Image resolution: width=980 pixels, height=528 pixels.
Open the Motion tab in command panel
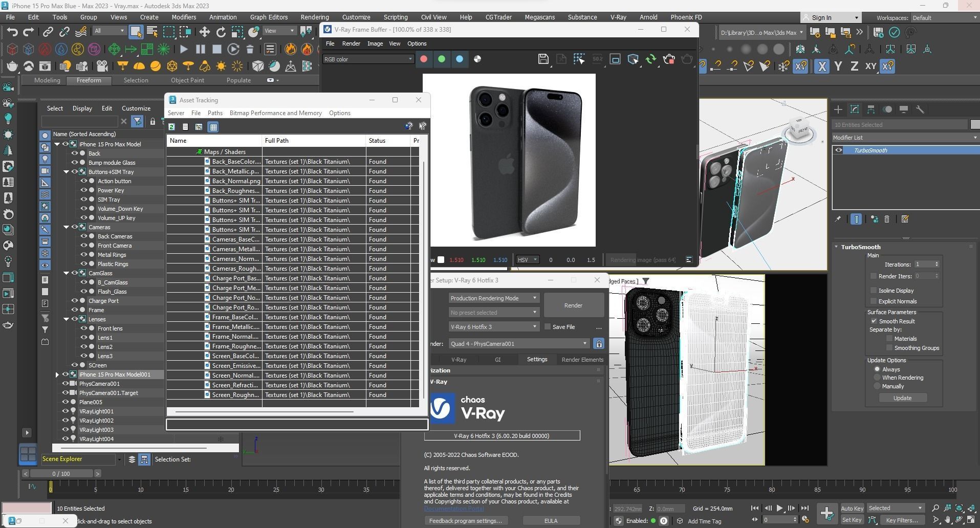point(887,109)
